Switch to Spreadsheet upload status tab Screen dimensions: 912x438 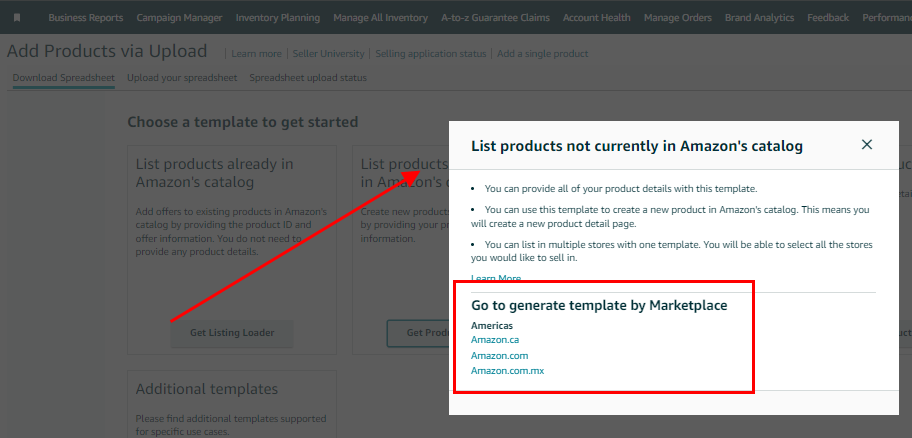[x=308, y=77]
